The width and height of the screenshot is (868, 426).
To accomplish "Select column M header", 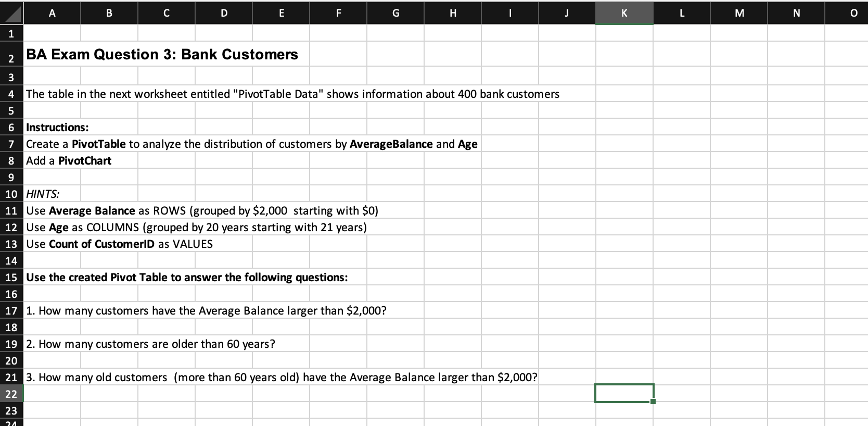I will coord(739,13).
